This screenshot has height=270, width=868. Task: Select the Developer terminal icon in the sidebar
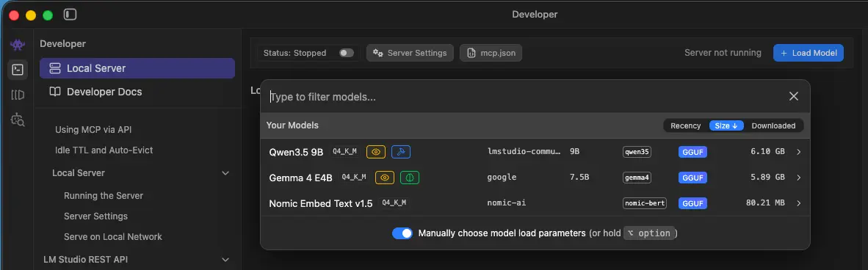[x=18, y=70]
